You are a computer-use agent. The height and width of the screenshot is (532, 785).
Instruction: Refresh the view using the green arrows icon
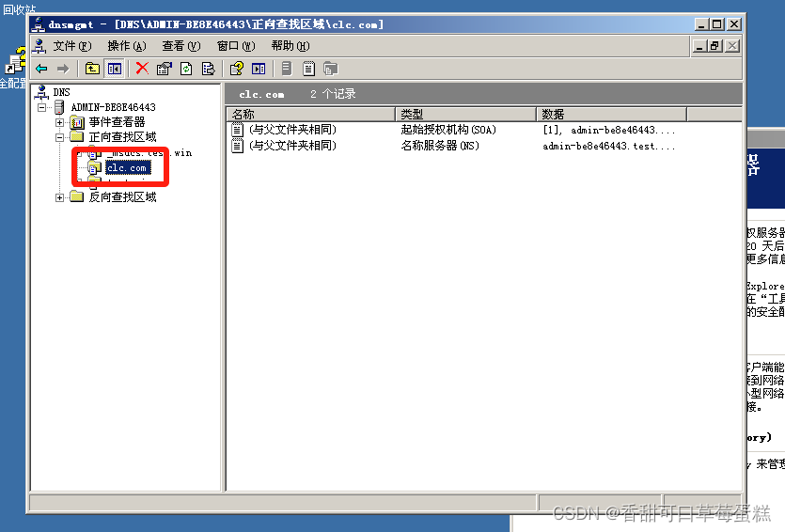pyautogui.click(x=186, y=69)
